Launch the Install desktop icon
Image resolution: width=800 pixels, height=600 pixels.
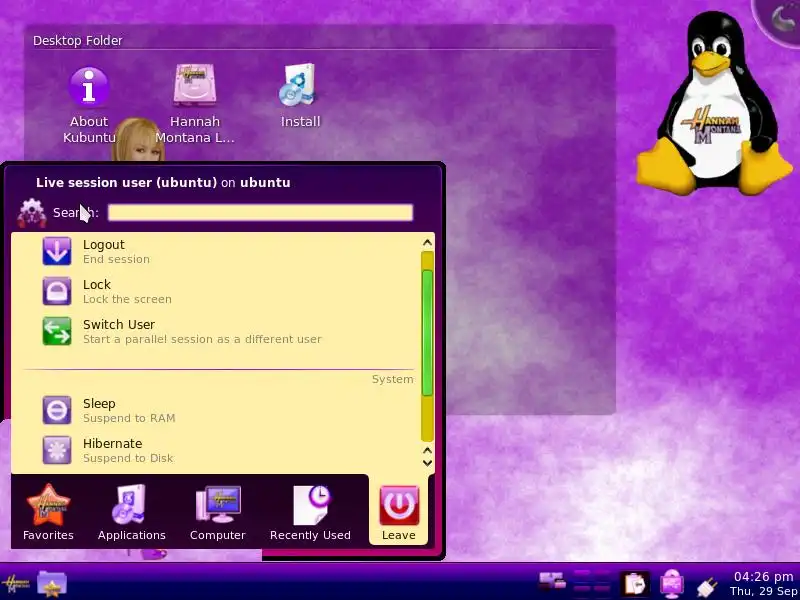300,95
